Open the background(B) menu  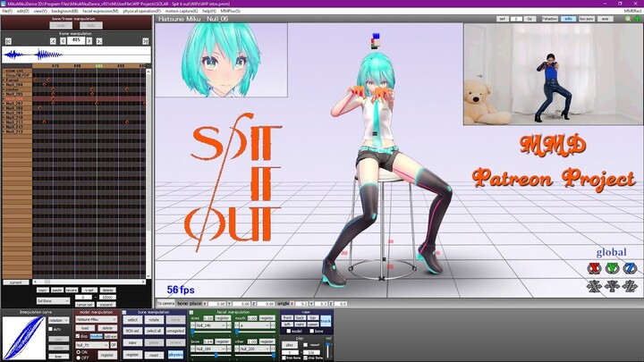coord(65,11)
